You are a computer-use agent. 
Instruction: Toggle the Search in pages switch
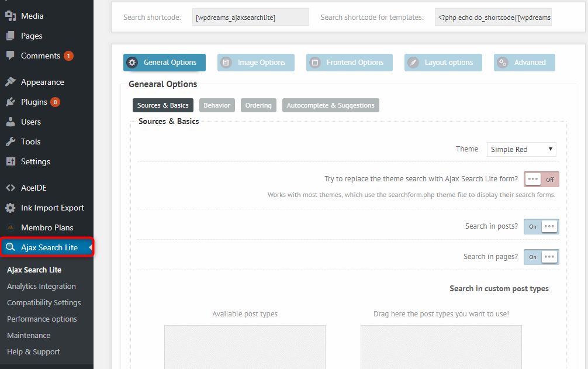[541, 257]
